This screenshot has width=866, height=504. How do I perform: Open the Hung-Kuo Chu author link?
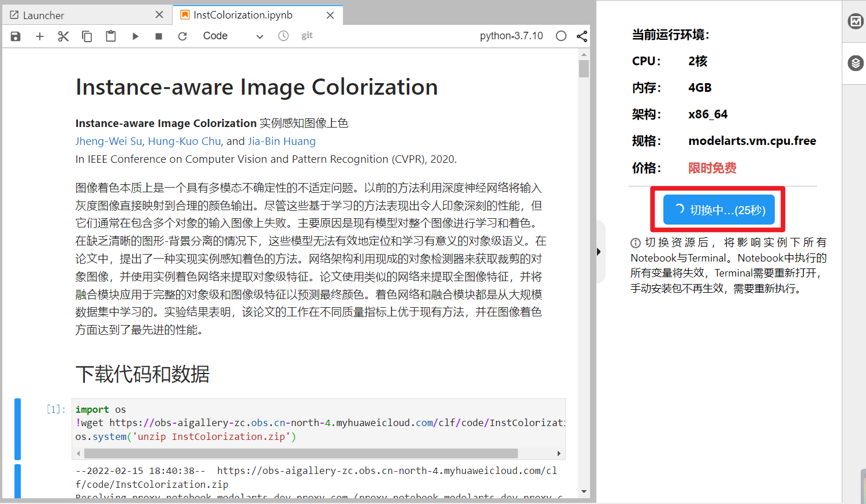[184, 141]
